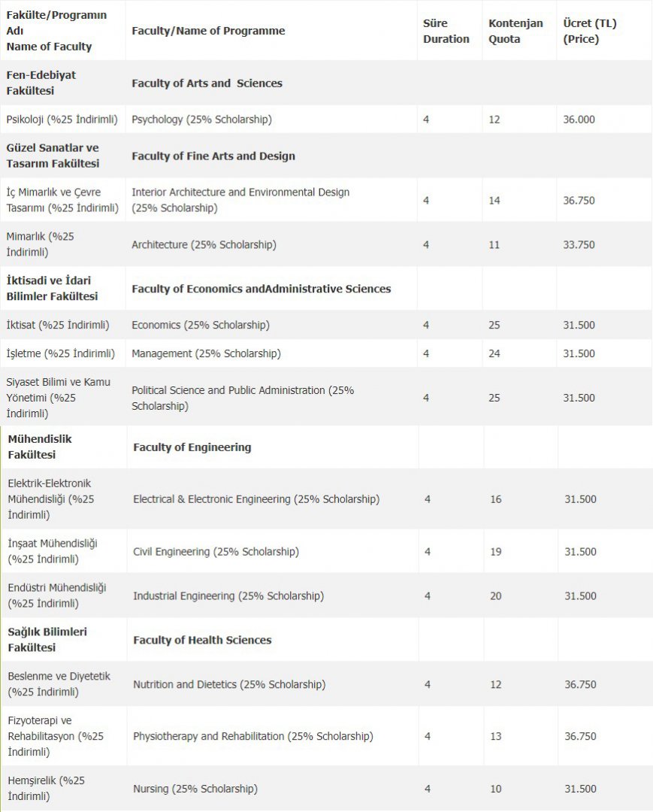Click Management (25% Scholarship) programme
653x812 pixels.
tap(206, 353)
